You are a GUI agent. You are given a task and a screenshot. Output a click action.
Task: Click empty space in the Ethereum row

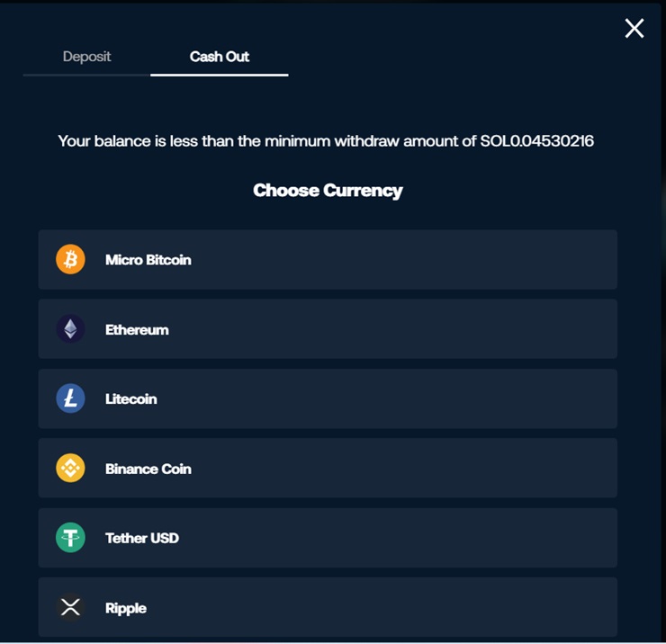[405, 329]
